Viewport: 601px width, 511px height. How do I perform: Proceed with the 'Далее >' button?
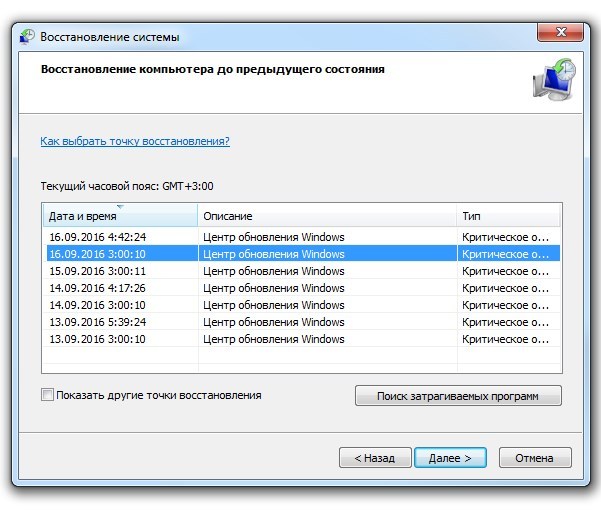click(450, 458)
